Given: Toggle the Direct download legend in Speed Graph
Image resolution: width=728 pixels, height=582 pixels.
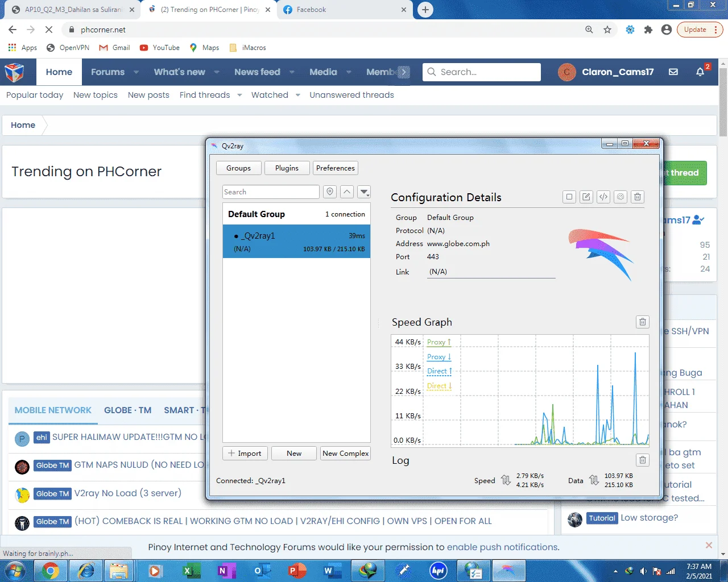Looking at the screenshot, I should pos(440,386).
